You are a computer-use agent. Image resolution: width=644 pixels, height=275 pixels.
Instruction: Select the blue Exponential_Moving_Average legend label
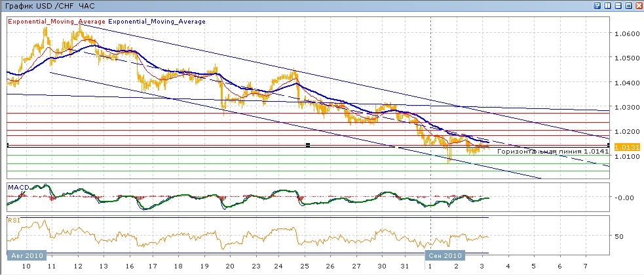coord(157,22)
